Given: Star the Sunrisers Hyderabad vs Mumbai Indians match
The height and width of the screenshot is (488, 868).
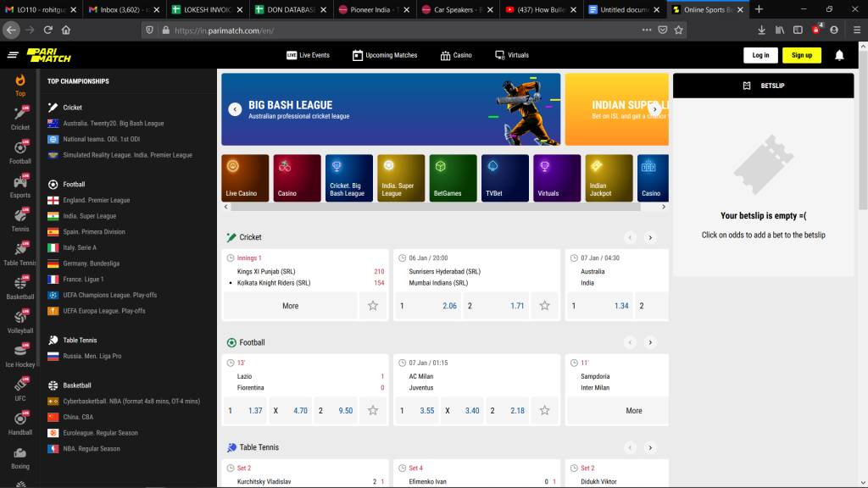Looking at the screenshot, I should point(544,306).
